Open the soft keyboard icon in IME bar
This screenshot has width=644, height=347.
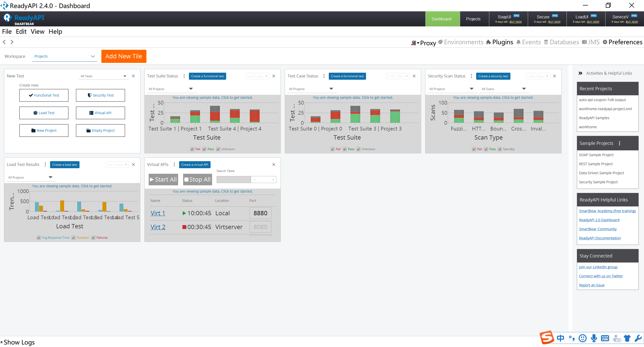pos(605,338)
